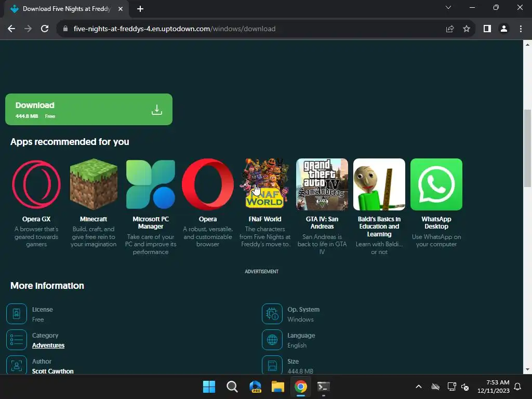532x399 pixels.
Task: Close the Download Five Nights tab
Action: (x=121, y=9)
